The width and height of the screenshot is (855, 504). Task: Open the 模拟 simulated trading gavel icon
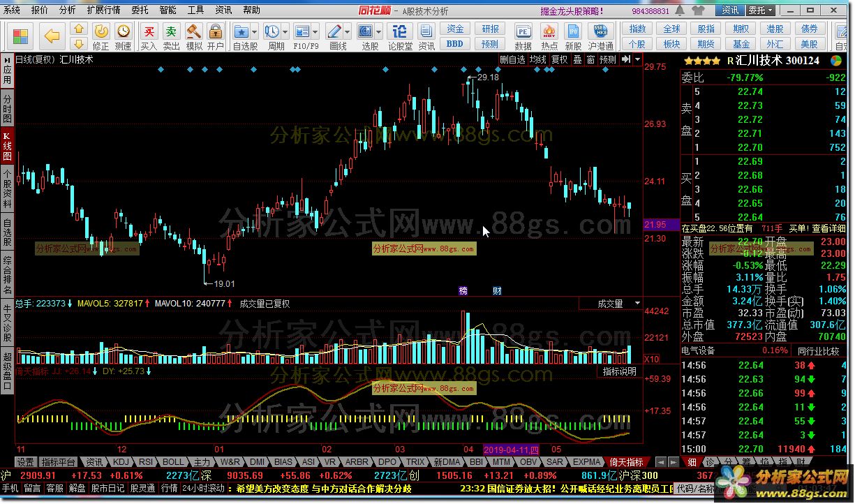point(193,31)
